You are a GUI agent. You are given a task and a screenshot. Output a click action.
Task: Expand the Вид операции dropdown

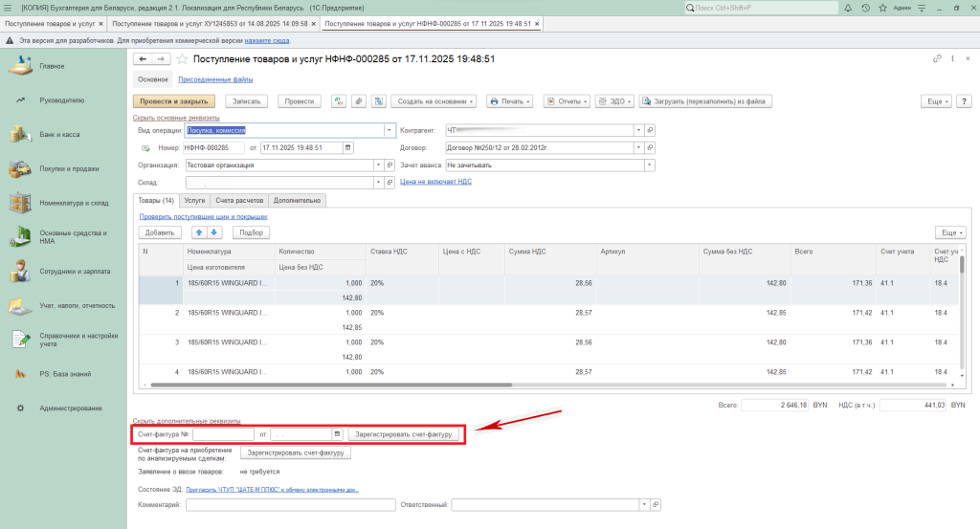coord(390,130)
